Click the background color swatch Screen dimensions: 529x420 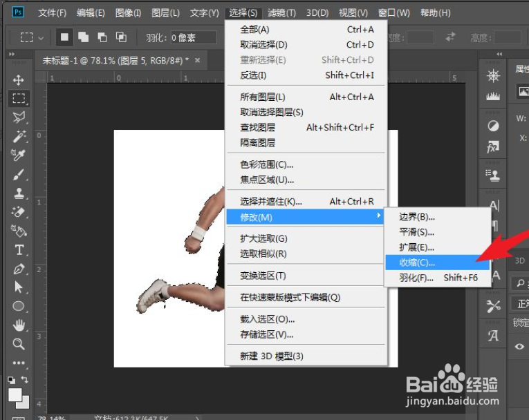coord(24,403)
